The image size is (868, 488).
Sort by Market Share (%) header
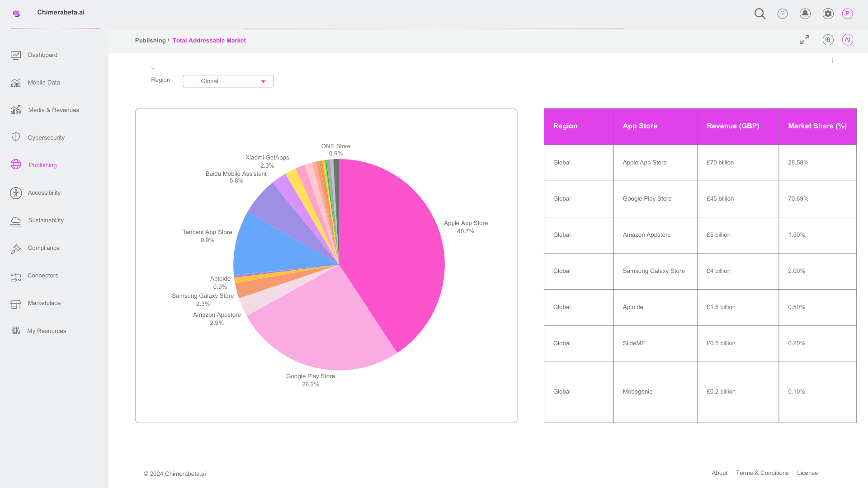click(817, 127)
